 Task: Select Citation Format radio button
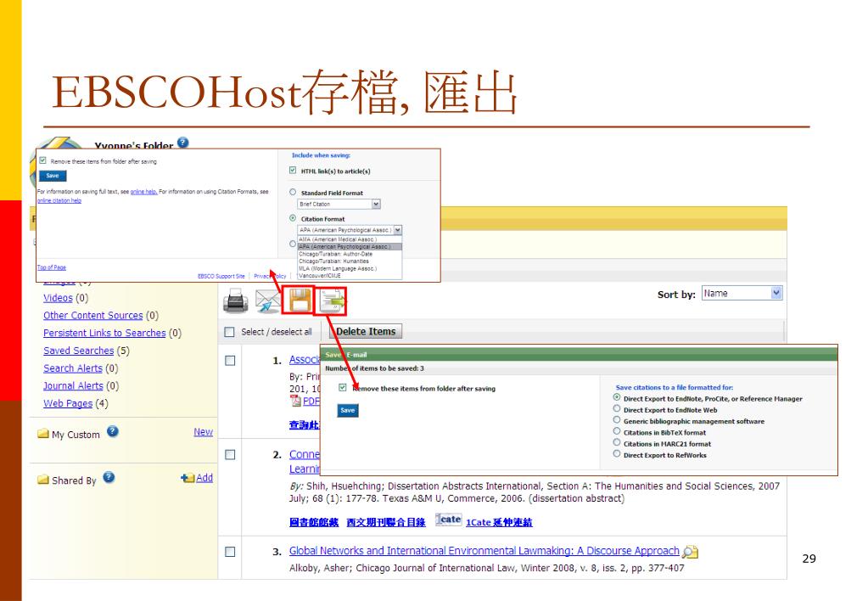pyautogui.click(x=293, y=218)
